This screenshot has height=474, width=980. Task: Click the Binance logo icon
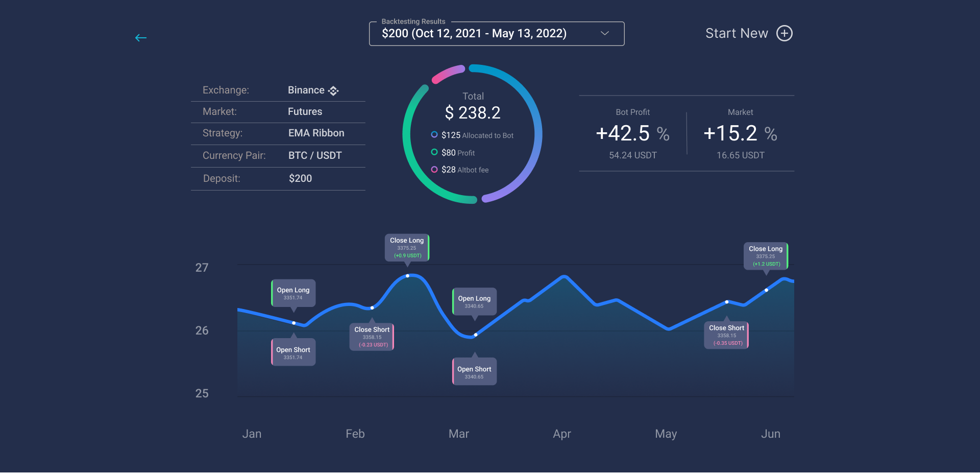point(333,91)
